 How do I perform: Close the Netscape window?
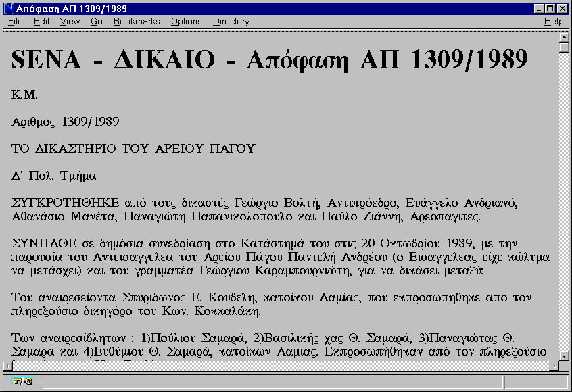point(562,8)
